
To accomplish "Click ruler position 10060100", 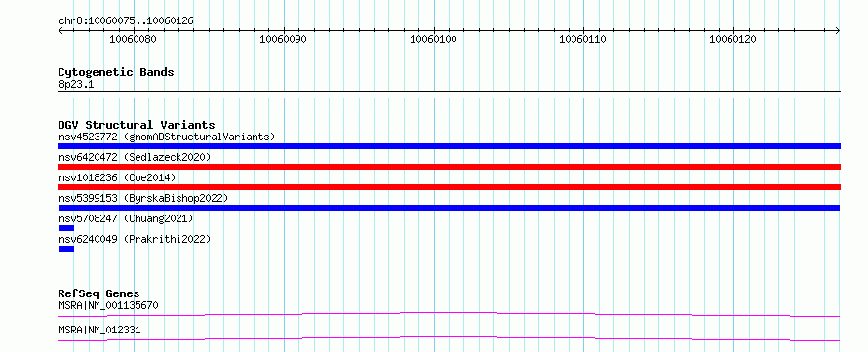I will (x=433, y=39).
